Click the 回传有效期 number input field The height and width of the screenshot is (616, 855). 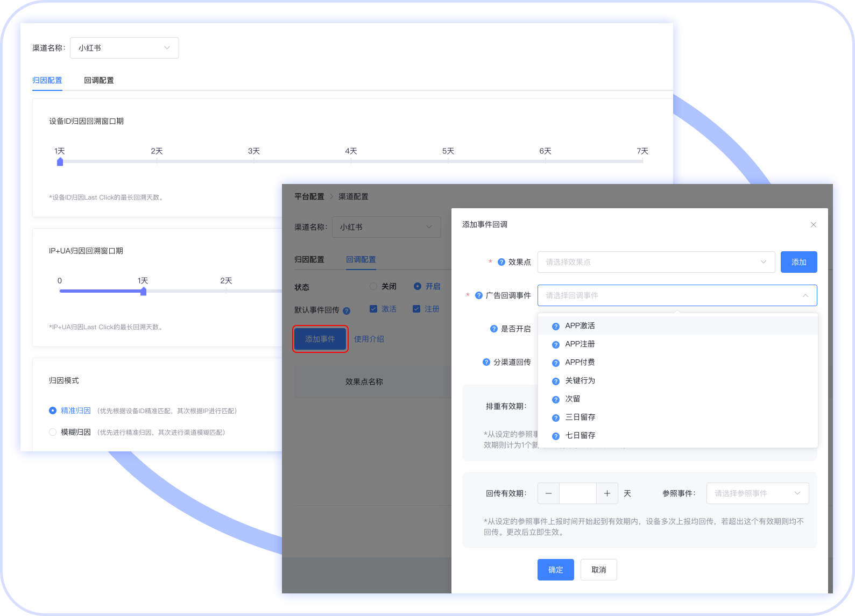point(578,493)
